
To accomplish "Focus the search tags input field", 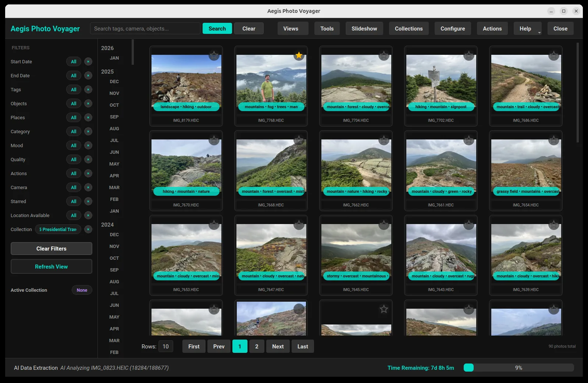I will [x=145, y=29].
